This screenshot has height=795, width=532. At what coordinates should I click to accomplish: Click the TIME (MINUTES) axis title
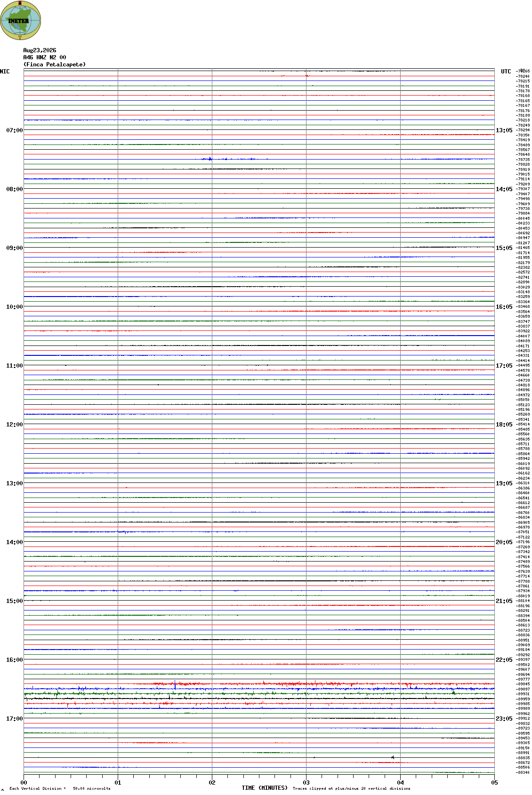click(x=265, y=788)
